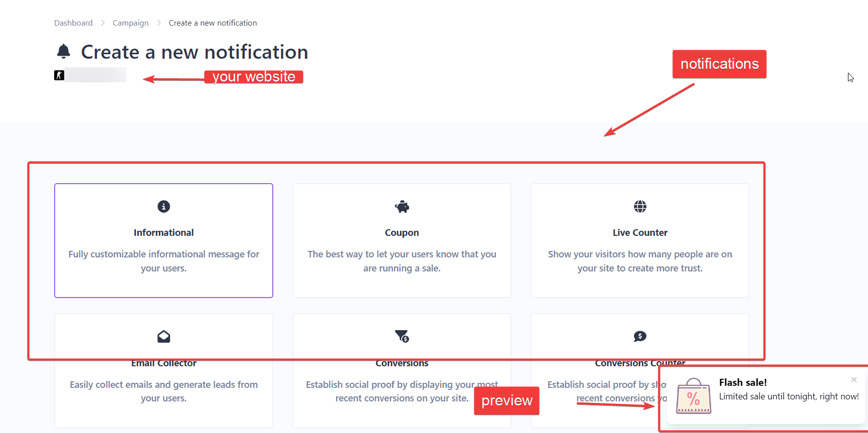Screen dimensions: 868x433
Task: Click the Live Counter globe icon
Action: point(640,206)
